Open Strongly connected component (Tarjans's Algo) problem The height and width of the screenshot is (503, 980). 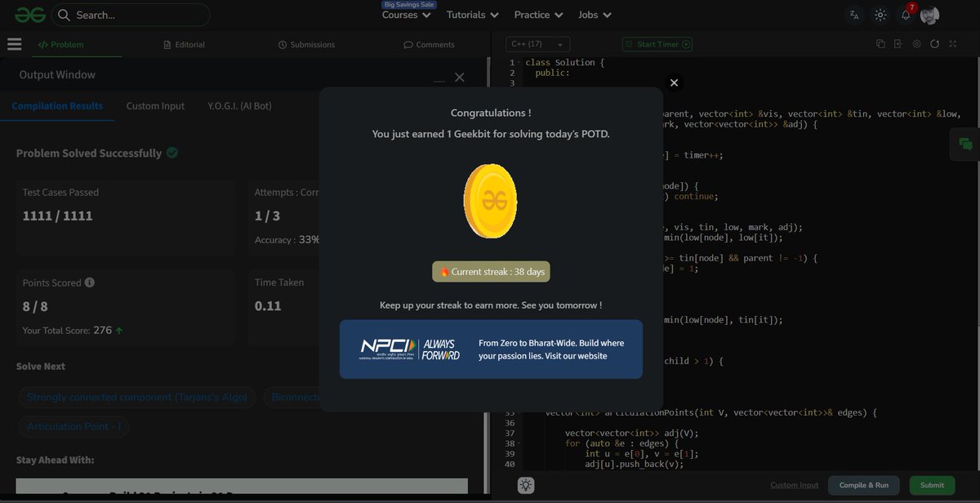pyautogui.click(x=137, y=398)
